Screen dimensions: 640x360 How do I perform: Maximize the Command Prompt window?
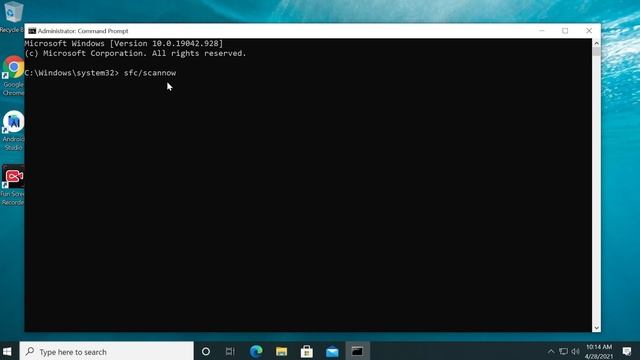tap(565, 31)
